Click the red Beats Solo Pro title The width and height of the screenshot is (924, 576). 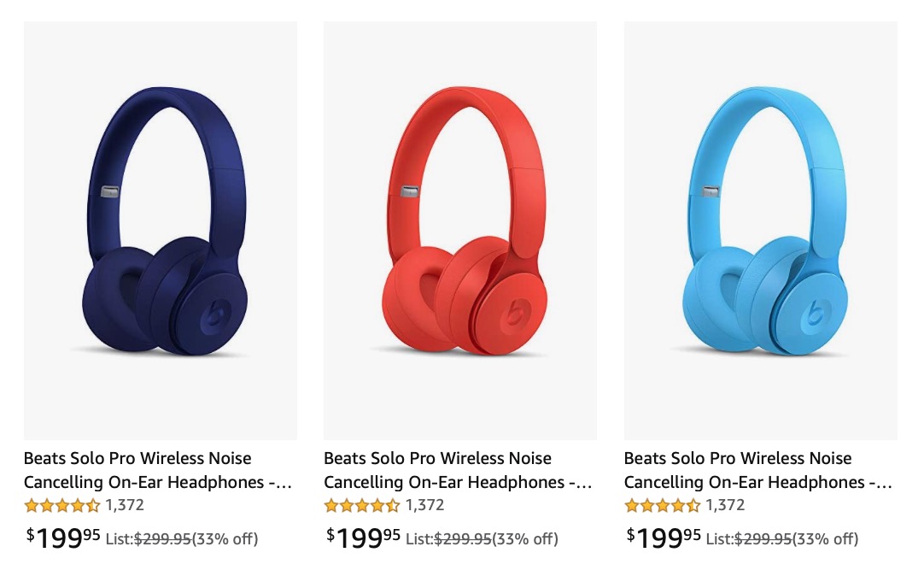[x=458, y=470]
